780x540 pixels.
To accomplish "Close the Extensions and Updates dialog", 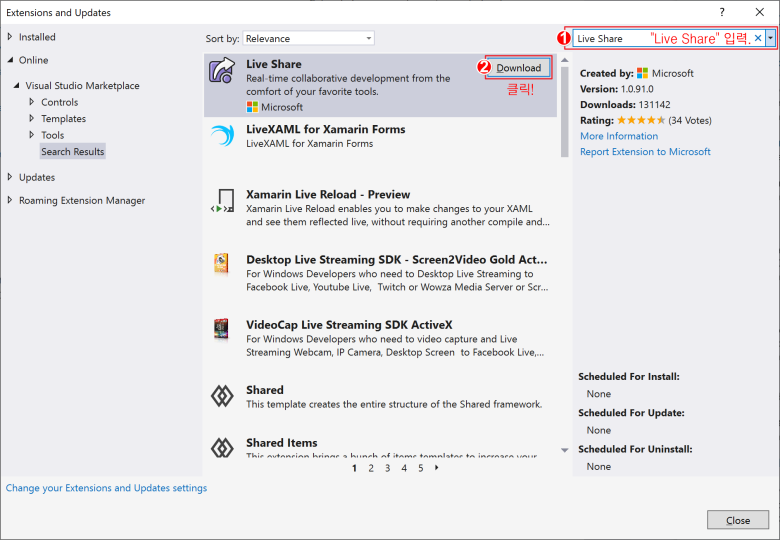I will coord(738,520).
